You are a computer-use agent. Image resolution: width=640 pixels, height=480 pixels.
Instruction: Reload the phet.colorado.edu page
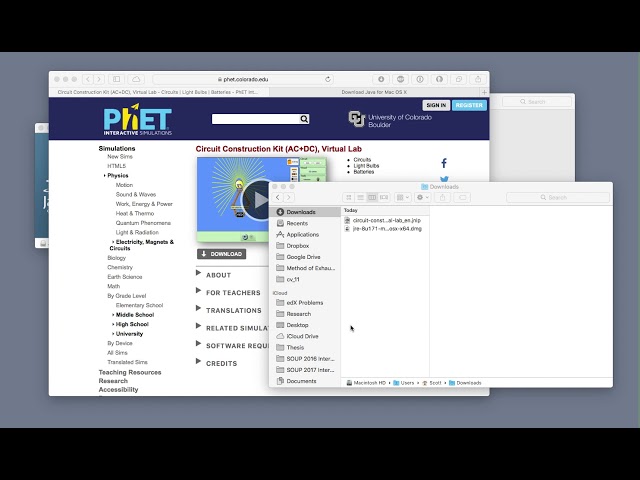point(328,79)
